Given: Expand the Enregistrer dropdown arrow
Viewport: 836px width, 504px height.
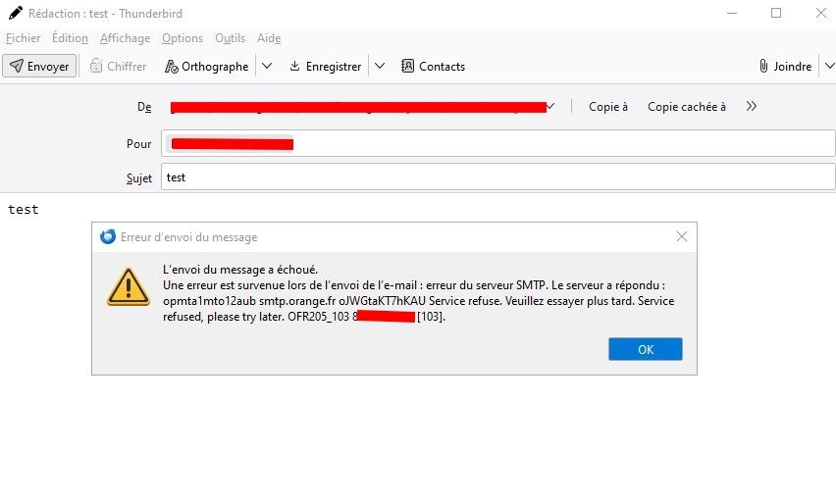Looking at the screenshot, I should (380, 66).
